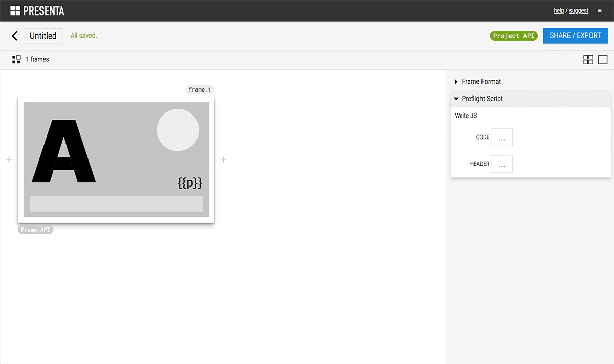
Task: Click the frame_1 label tag
Action: 200,89
